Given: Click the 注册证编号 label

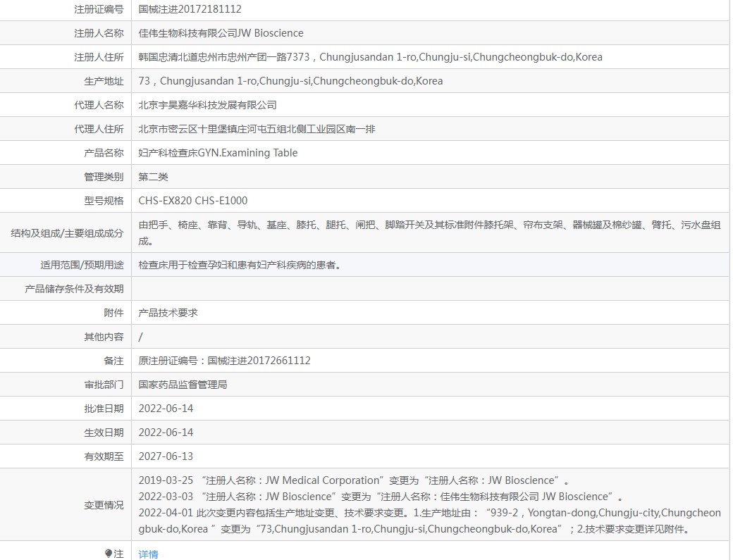Looking at the screenshot, I should [x=99, y=9].
